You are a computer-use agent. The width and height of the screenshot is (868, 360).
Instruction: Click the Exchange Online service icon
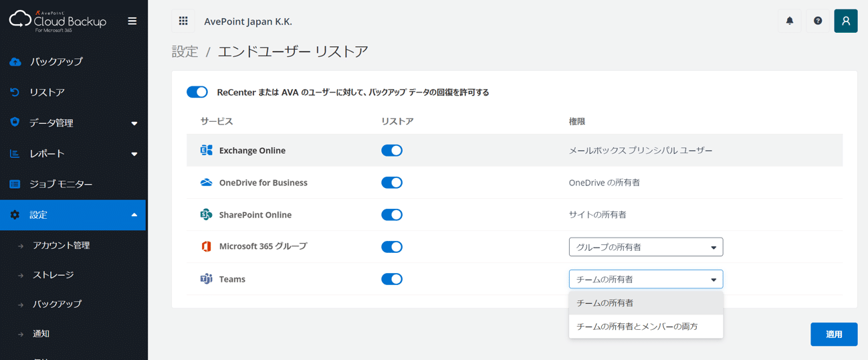(x=206, y=151)
